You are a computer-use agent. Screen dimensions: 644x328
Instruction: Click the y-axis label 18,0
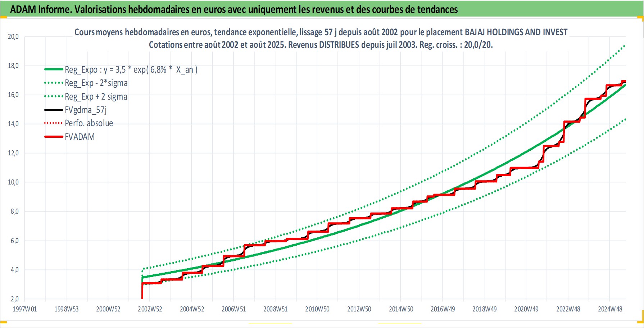(x=13, y=66)
